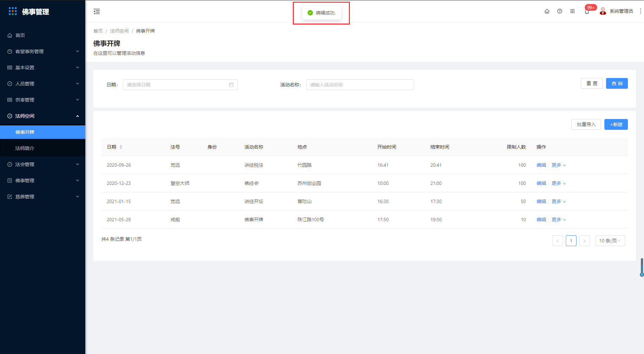Click the 苏州创业园 location cell
Image resolution: width=644 pixels, height=354 pixels.
(x=309, y=183)
